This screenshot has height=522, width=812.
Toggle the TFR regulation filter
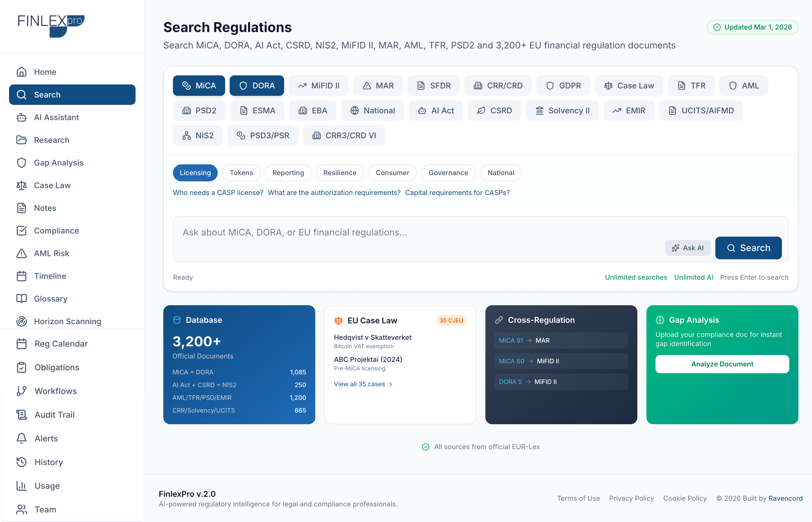click(x=691, y=85)
